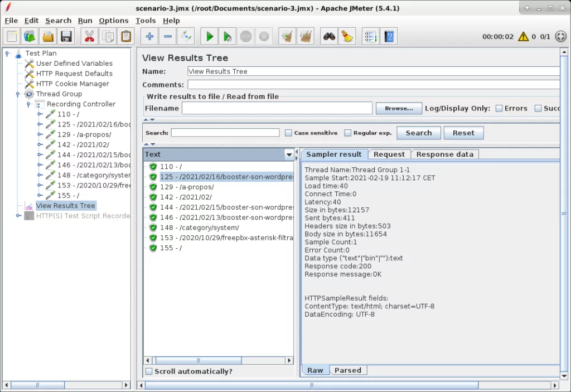Open the Help menu
The height and width of the screenshot is (392, 571).
tap(171, 21)
